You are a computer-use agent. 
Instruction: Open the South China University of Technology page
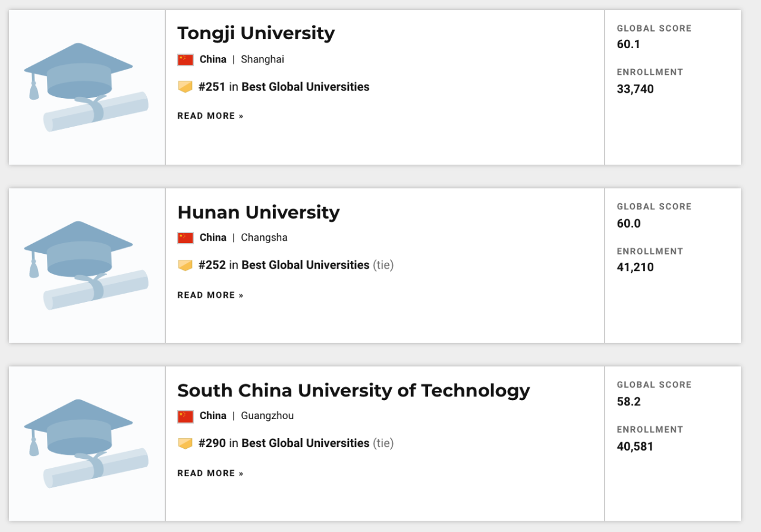353,390
